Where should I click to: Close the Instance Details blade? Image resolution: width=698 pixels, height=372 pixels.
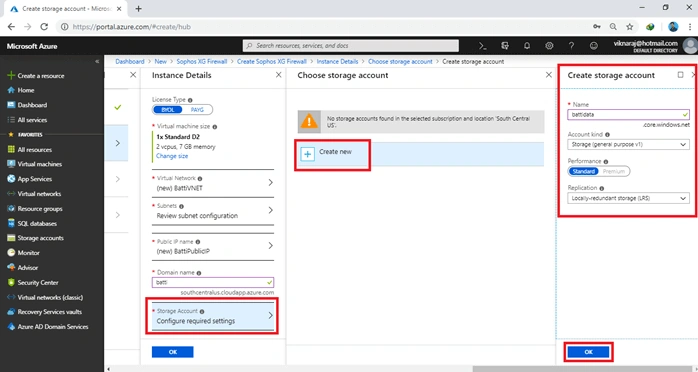279,75
